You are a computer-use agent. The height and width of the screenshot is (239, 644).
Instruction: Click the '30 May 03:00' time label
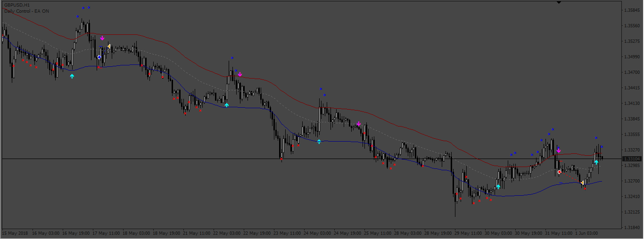[498, 233]
